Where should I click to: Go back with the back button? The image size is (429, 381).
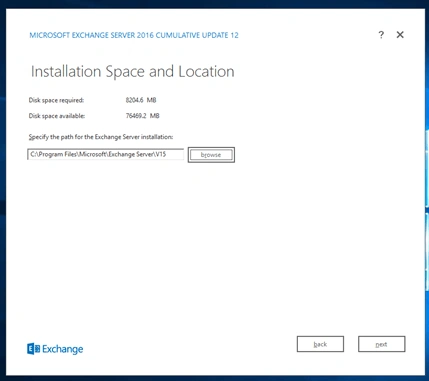(320, 344)
